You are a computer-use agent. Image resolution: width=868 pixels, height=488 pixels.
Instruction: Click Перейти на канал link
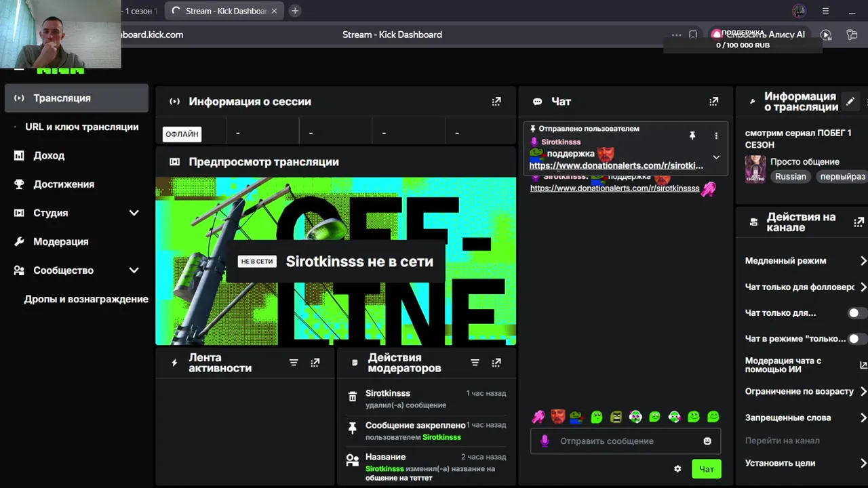pyautogui.click(x=782, y=441)
